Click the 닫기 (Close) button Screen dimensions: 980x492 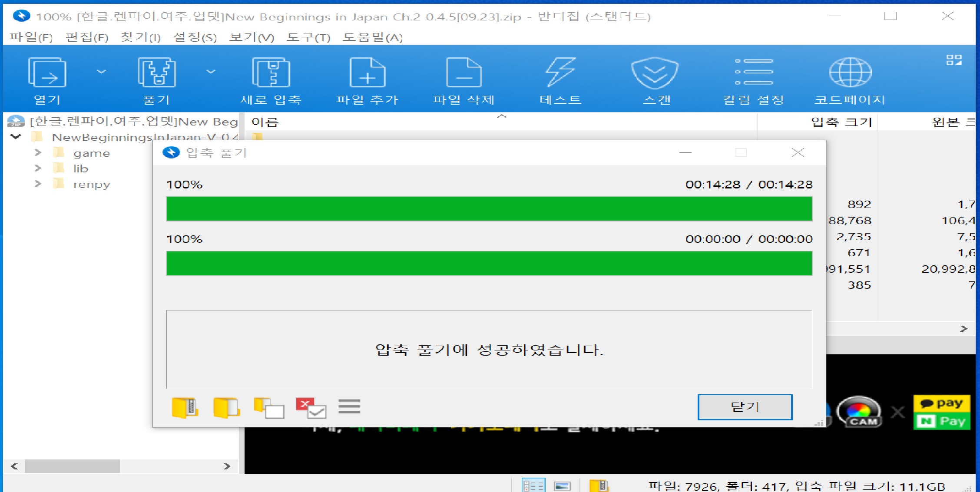(x=745, y=407)
